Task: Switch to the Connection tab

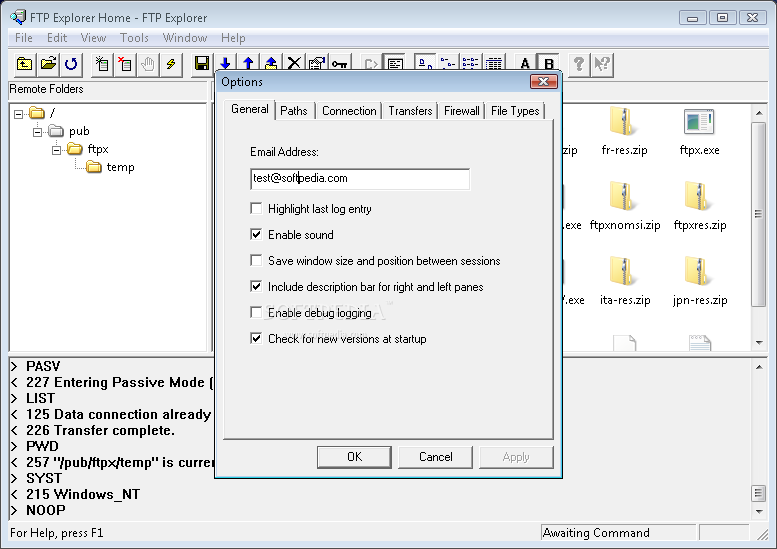Action: [349, 111]
